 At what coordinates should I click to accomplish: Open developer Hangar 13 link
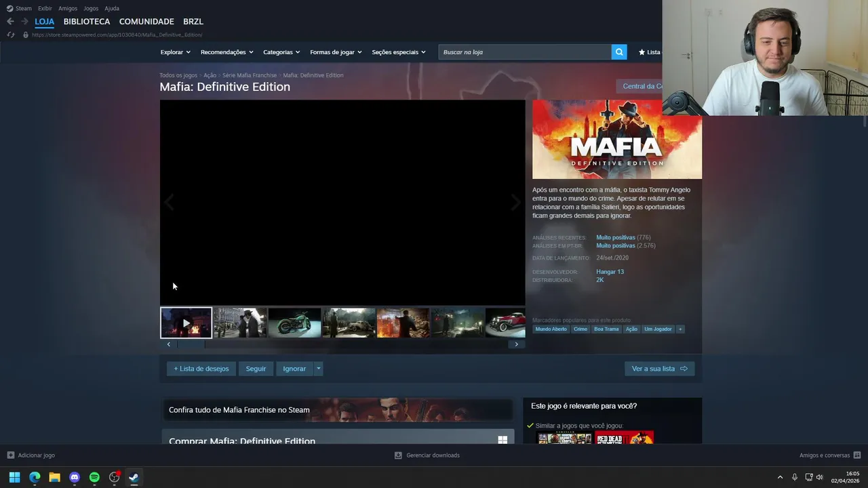pyautogui.click(x=610, y=272)
